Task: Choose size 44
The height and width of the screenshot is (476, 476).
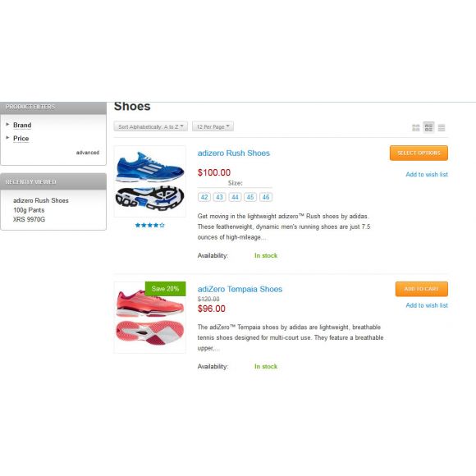Action: click(x=235, y=197)
